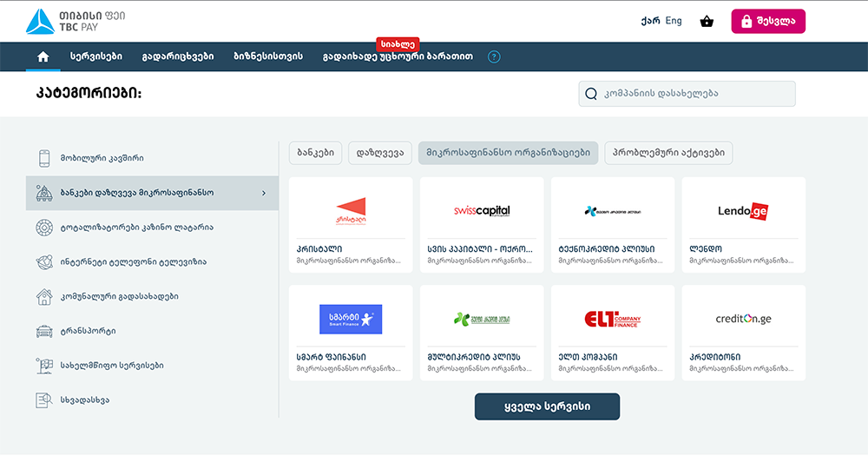
Task: Open the გადარიცხვები menu
Action: click(178, 56)
